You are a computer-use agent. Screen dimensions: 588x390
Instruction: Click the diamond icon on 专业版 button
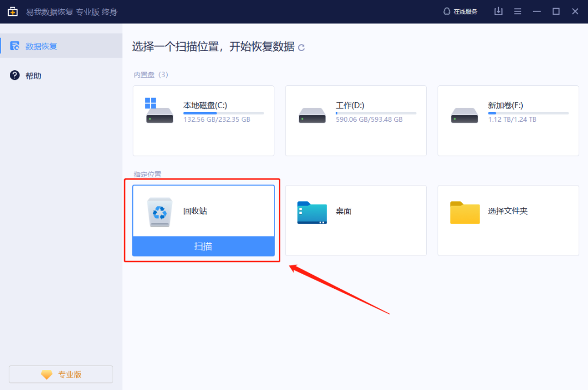47,374
